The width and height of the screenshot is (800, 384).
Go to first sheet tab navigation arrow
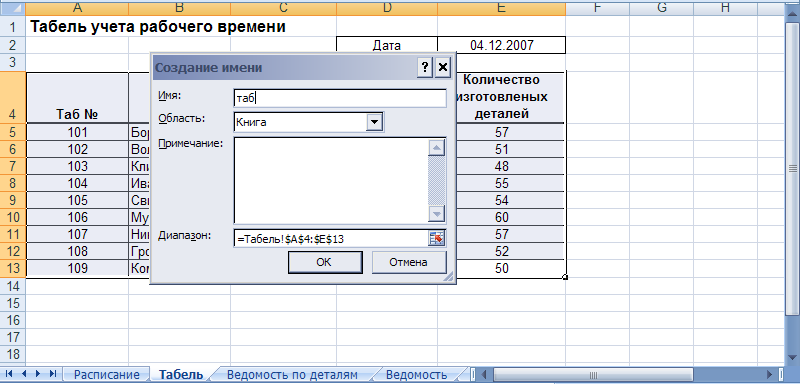pyautogui.click(x=9, y=374)
